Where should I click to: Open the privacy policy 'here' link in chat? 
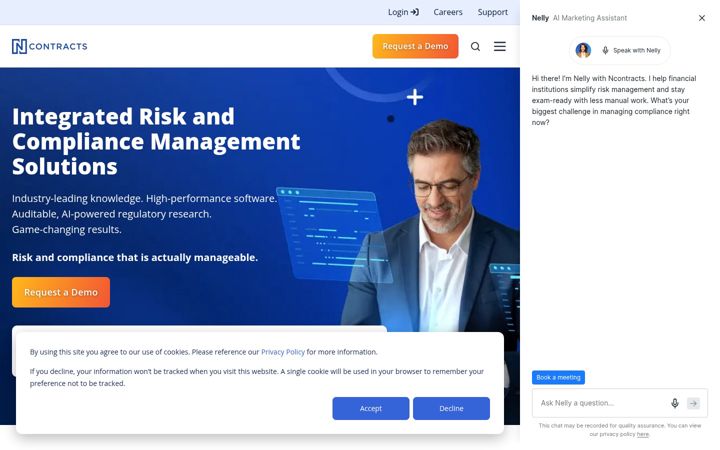(x=643, y=434)
